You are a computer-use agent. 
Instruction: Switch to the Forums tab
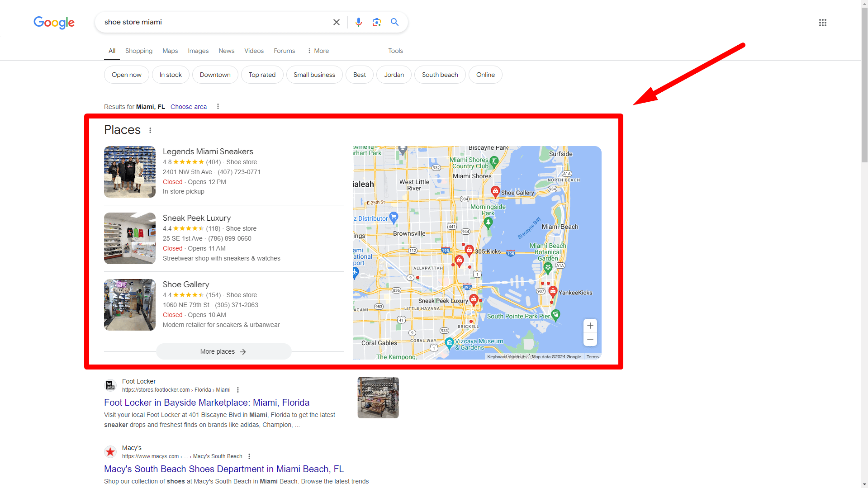pyautogui.click(x=284, y=51)
